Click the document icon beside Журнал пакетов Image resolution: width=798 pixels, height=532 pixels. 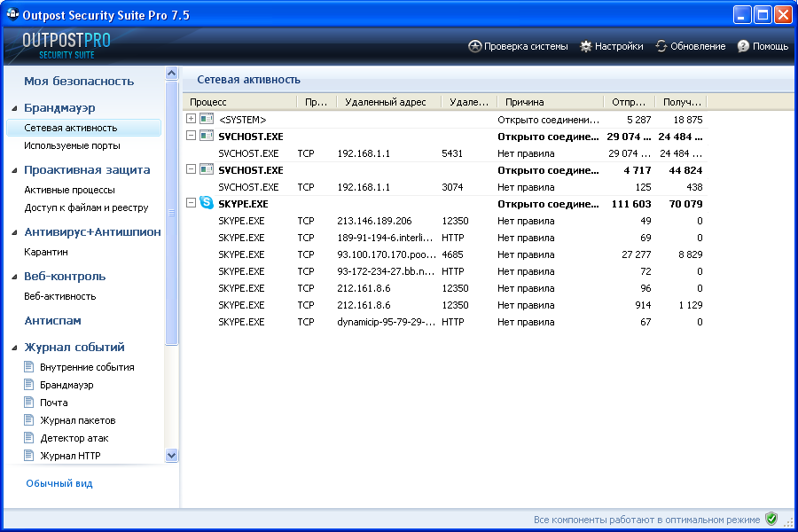[29, 420]
